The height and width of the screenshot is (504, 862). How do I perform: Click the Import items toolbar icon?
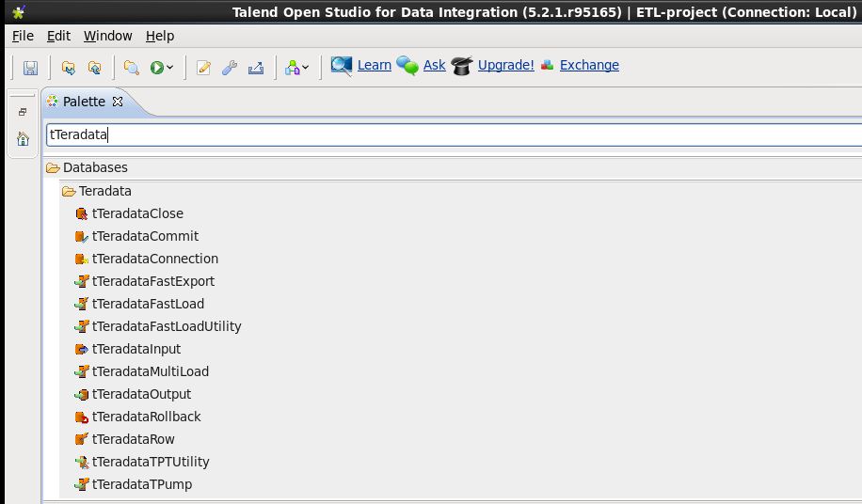click(68, 68)
